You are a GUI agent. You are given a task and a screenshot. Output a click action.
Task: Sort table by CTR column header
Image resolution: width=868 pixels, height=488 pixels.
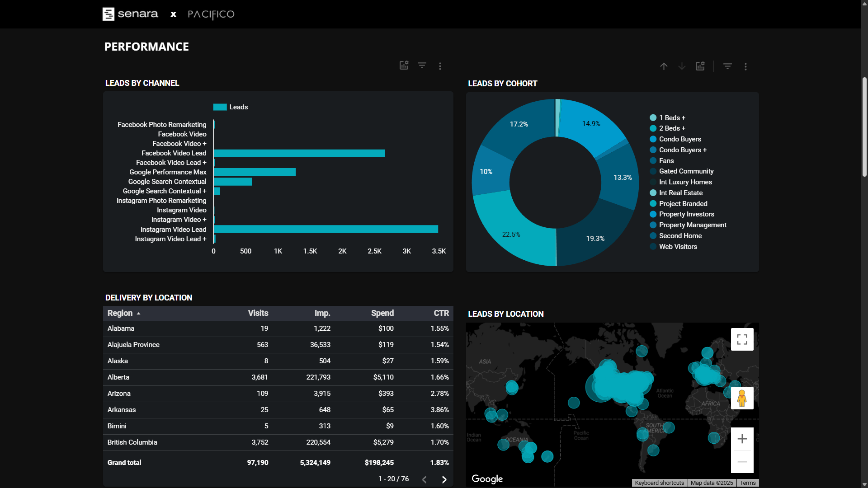441,313
